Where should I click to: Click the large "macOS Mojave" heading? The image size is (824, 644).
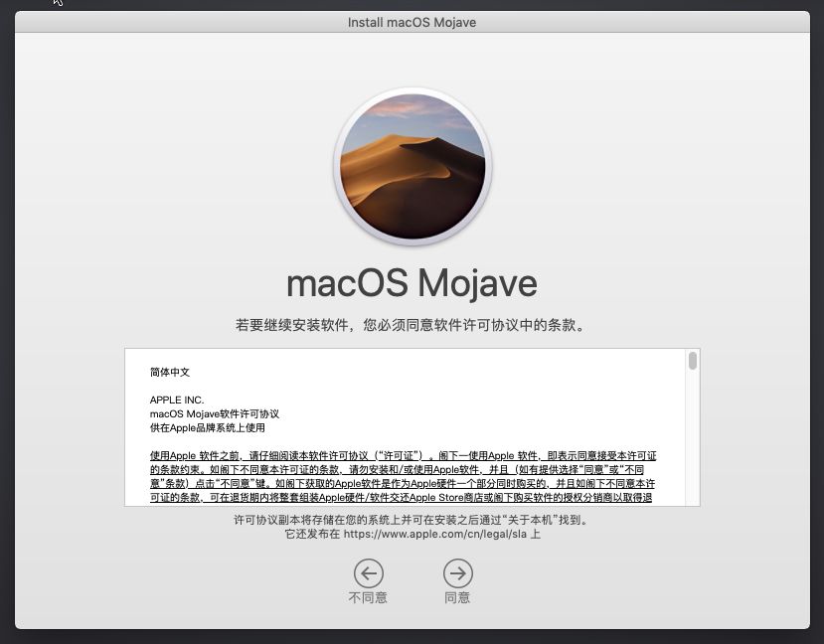[412, 283]
